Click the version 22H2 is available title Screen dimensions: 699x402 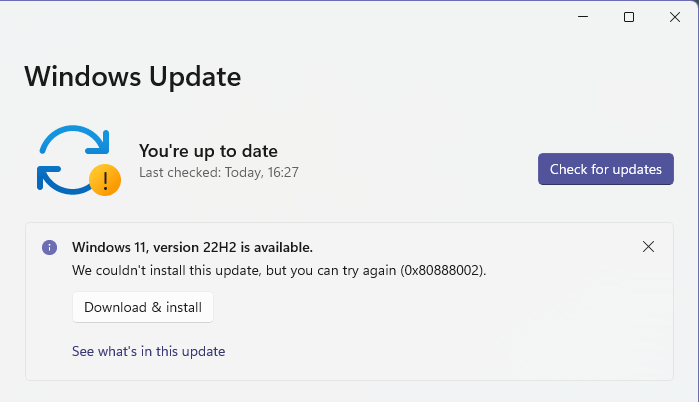tap(192, 247)
